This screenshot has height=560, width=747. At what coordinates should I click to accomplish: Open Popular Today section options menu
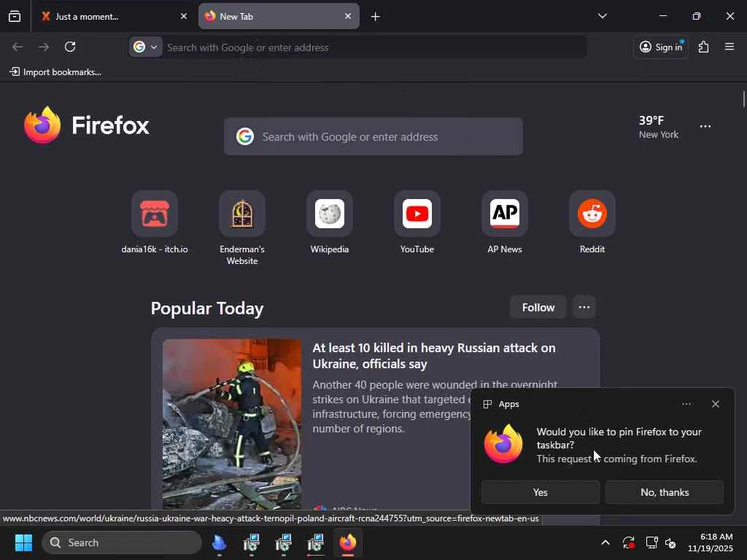point(584,307)
